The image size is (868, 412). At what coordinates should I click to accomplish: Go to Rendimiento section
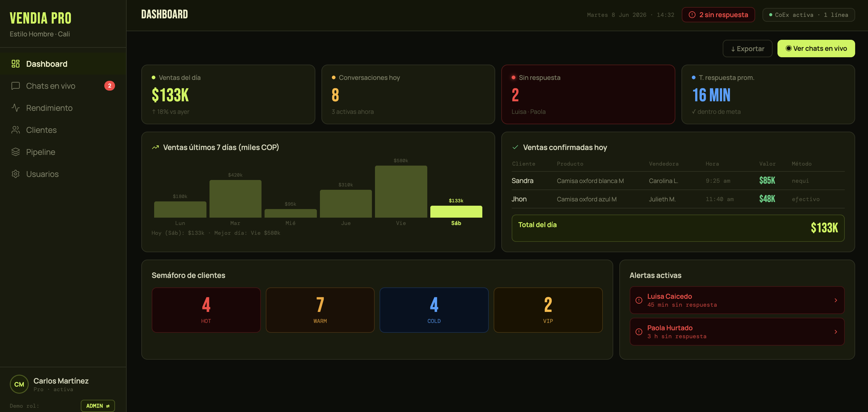tap(63, 108)
